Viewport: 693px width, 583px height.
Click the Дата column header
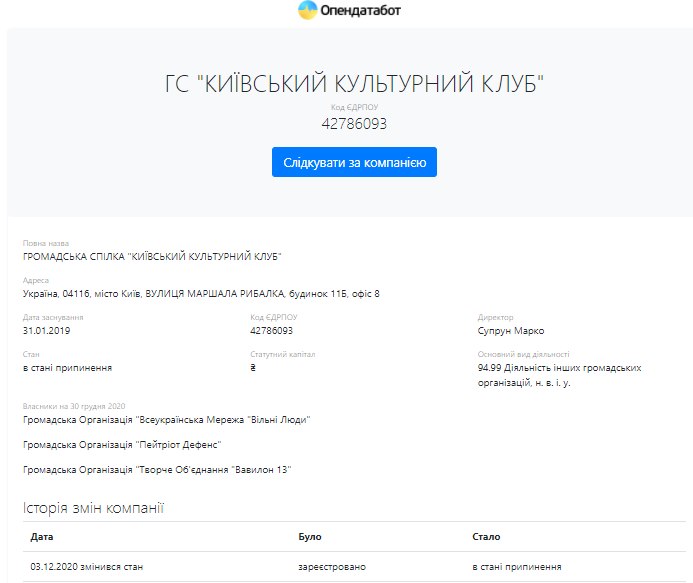[42, 537]
